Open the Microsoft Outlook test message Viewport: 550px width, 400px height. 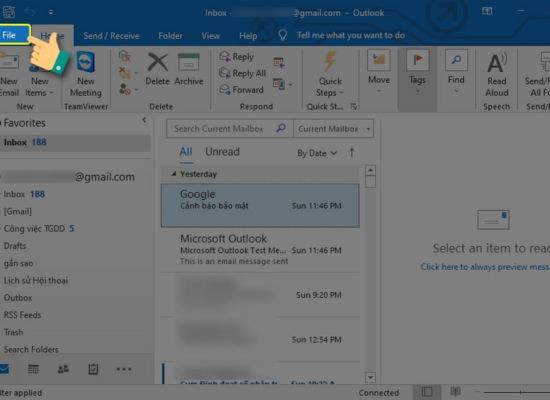[260, 250]
